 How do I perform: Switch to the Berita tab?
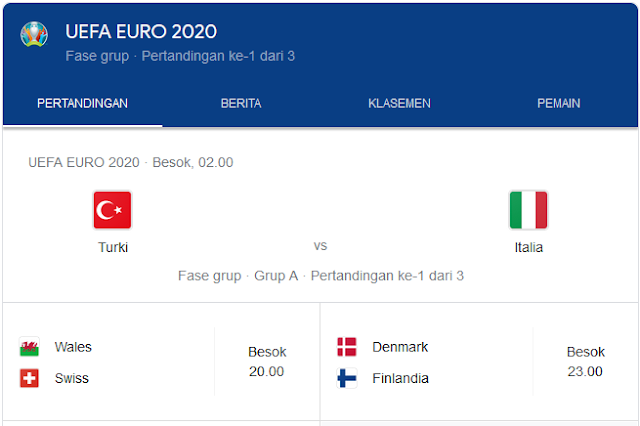241,103
